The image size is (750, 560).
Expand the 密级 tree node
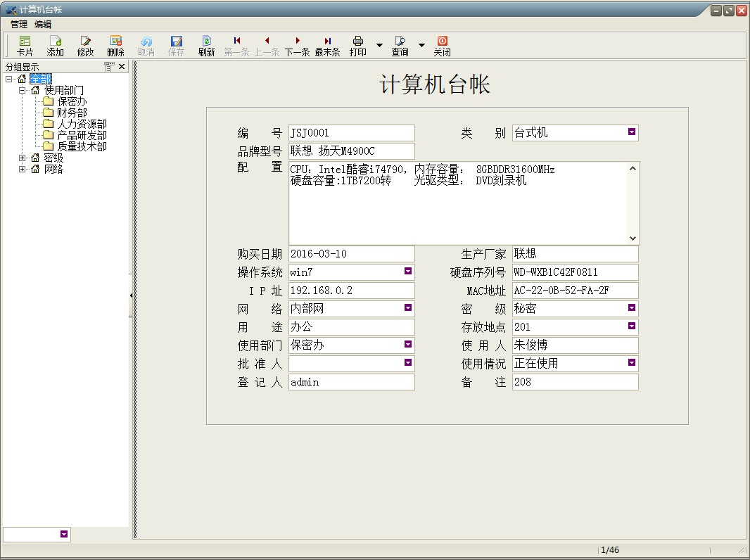click(22, 158)
